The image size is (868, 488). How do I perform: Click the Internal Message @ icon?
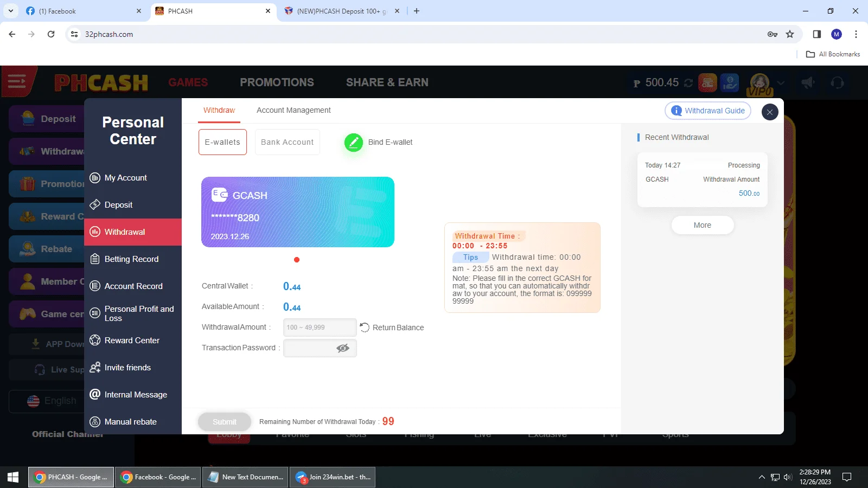pyautogui.click(x=95, y=395)
